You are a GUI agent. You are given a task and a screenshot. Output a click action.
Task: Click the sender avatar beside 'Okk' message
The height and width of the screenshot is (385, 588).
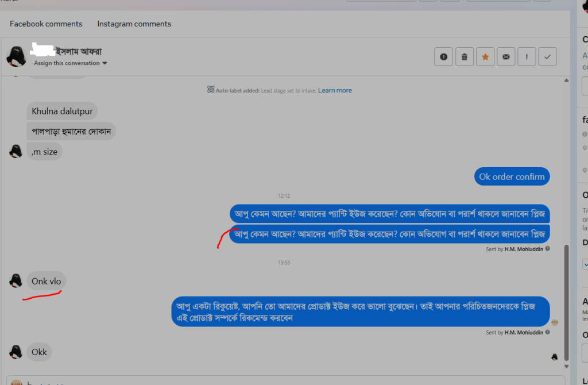pyautogui.click(x=16, y=352)
